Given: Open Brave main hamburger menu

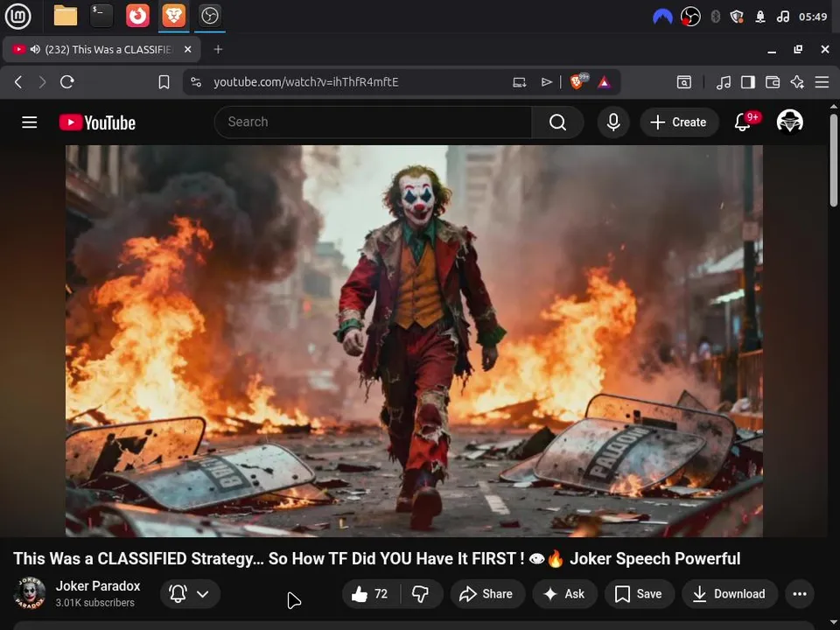Looking at the screenshot, I should [x=822, y=82].
